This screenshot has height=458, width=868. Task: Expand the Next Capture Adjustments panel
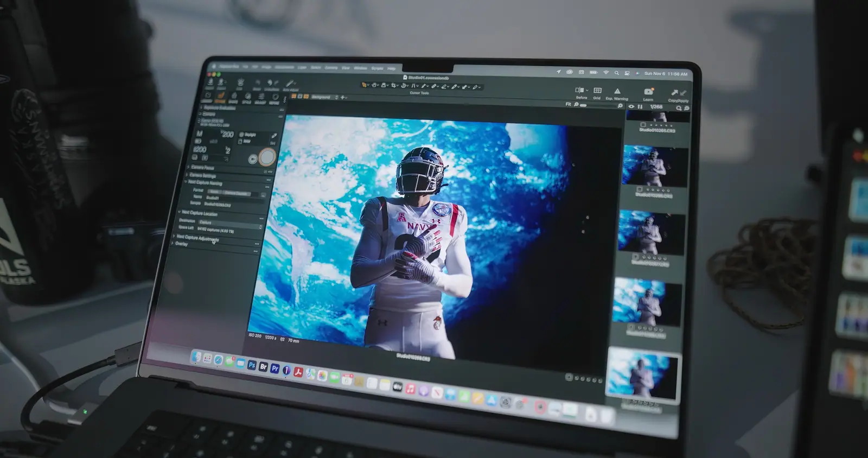click(x=175, y=236)
